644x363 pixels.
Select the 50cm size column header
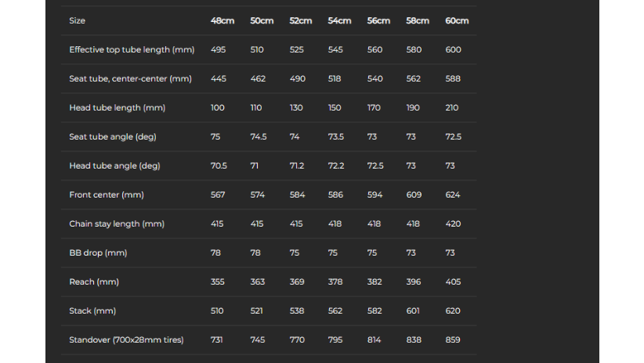(262, 20)
